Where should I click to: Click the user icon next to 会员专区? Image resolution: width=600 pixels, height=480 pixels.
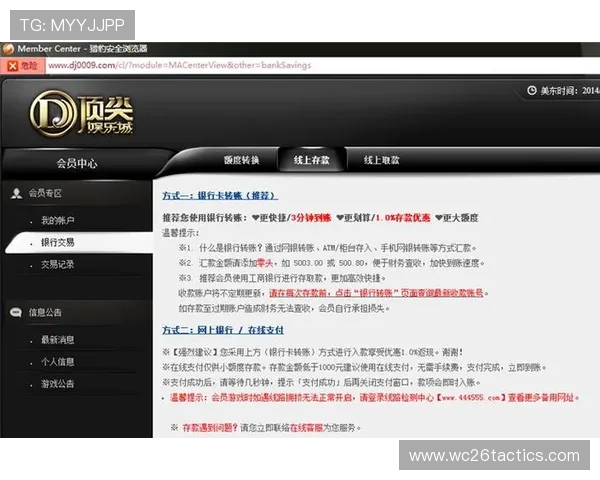[16, 193]
